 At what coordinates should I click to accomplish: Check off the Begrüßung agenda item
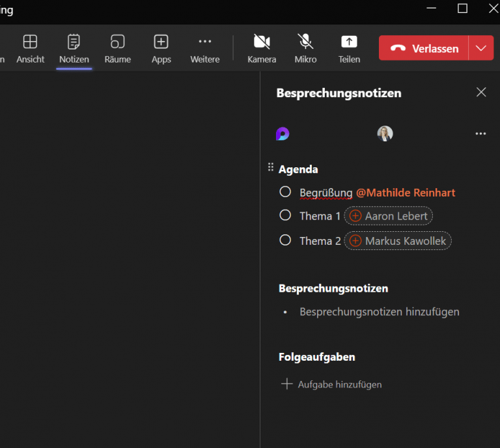(x=285, y=192)
